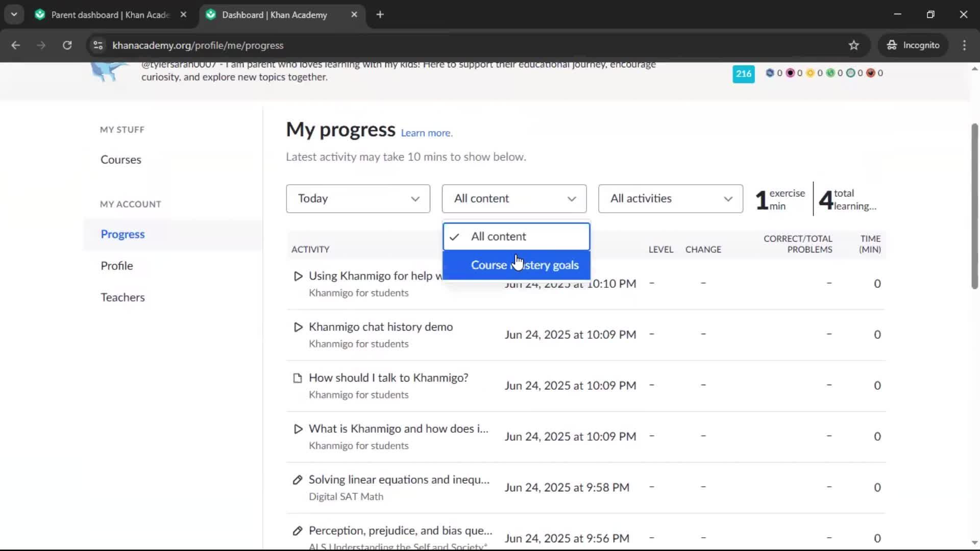Open Progress in sidebar

click(x=122, y=234)
